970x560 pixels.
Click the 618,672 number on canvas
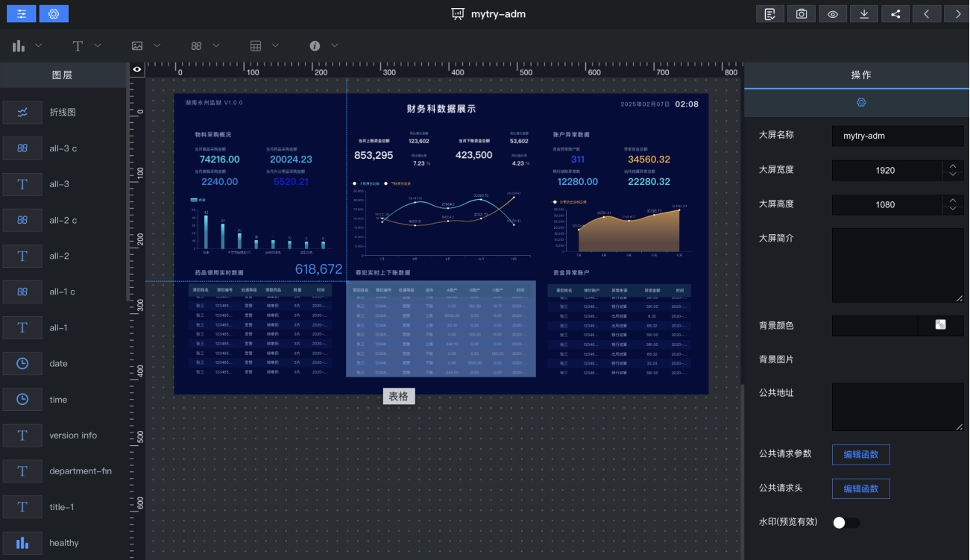[x=319, y=269]
